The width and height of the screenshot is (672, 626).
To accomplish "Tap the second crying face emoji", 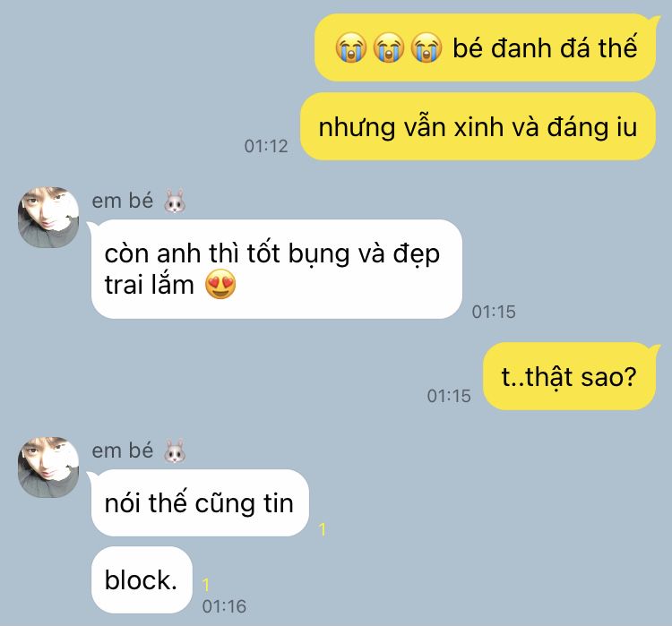I will tap(389, 47).
